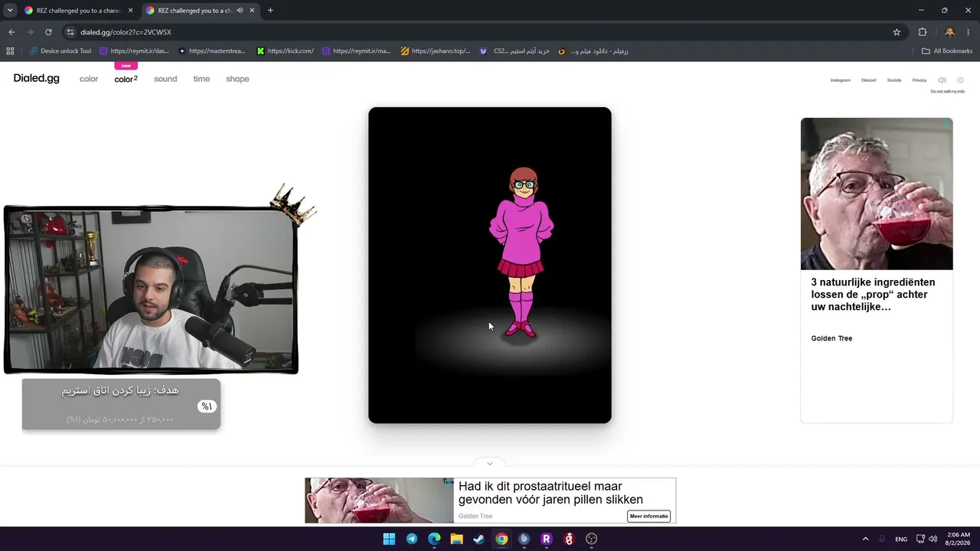Open the taskbar clock and date
The image size is (980, 551).
coord(959,539)
